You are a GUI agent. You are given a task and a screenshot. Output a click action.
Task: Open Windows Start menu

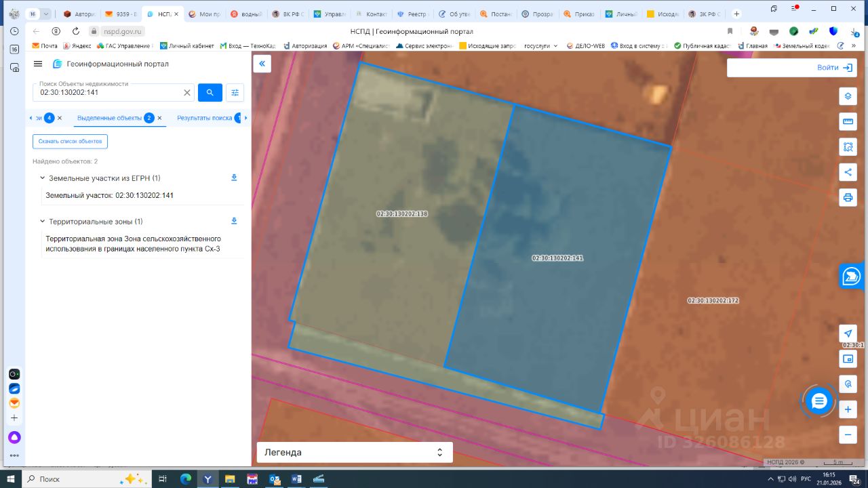coord(11,479)
